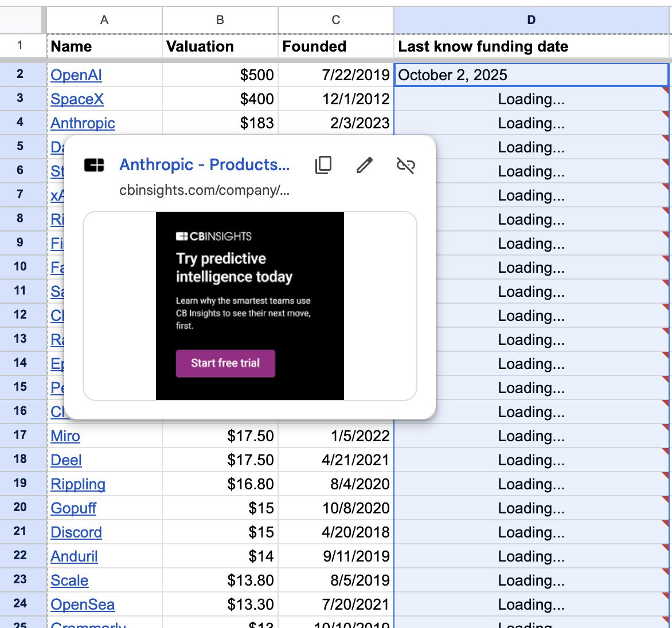Image resolution: width=672 pixels, height=628 pixels.
Task: Click the cell containing October 2, 2025
Action: (531, 75)
